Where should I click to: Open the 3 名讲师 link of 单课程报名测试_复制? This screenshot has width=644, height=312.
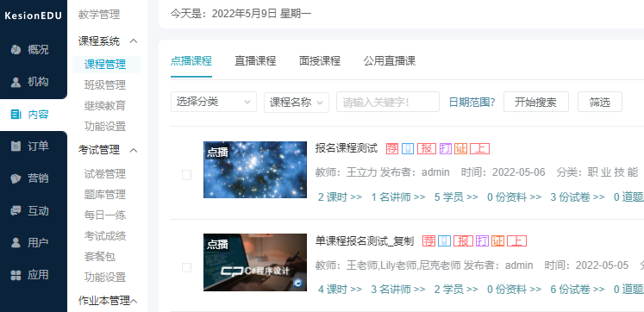(398, 290)
